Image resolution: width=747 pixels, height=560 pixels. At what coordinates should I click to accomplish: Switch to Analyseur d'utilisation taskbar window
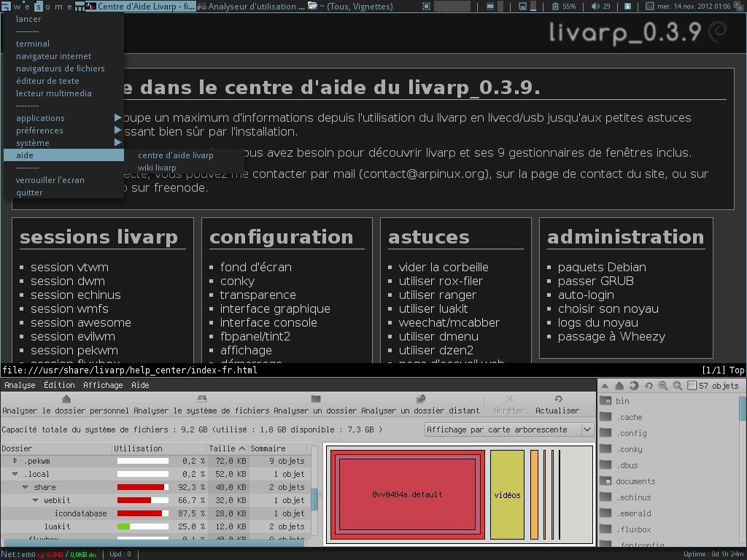coord(251,6)
